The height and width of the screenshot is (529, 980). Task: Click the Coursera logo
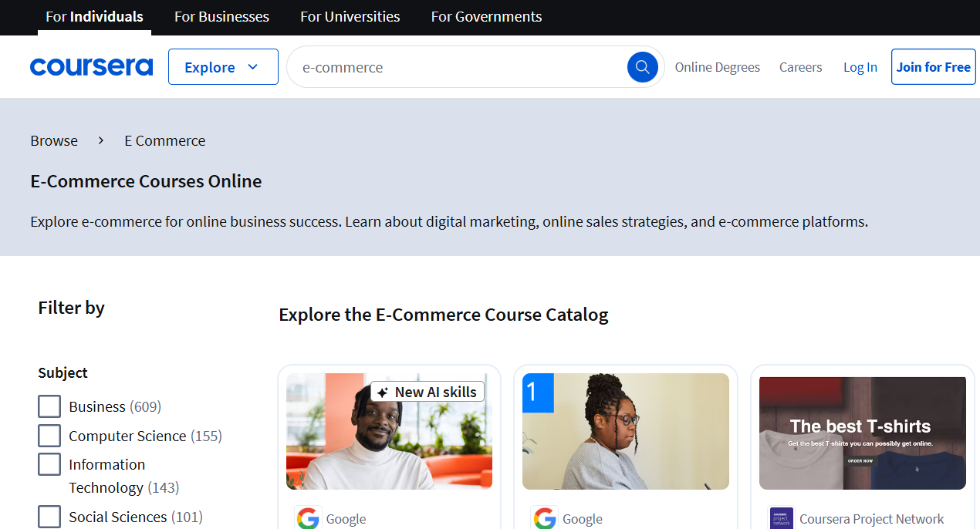pos(91,66)
